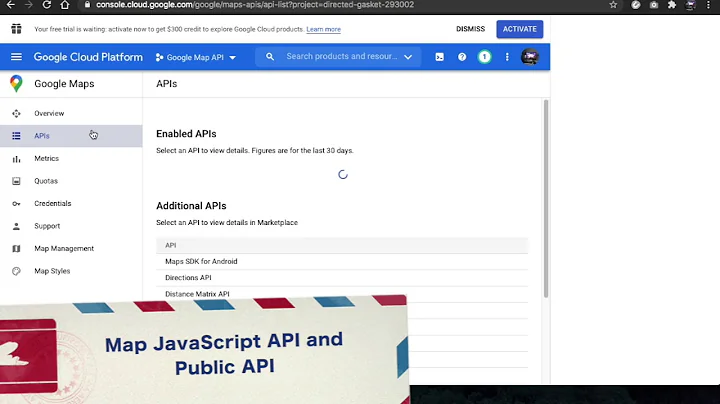Open the browser extensions puzzle icon

672,5
